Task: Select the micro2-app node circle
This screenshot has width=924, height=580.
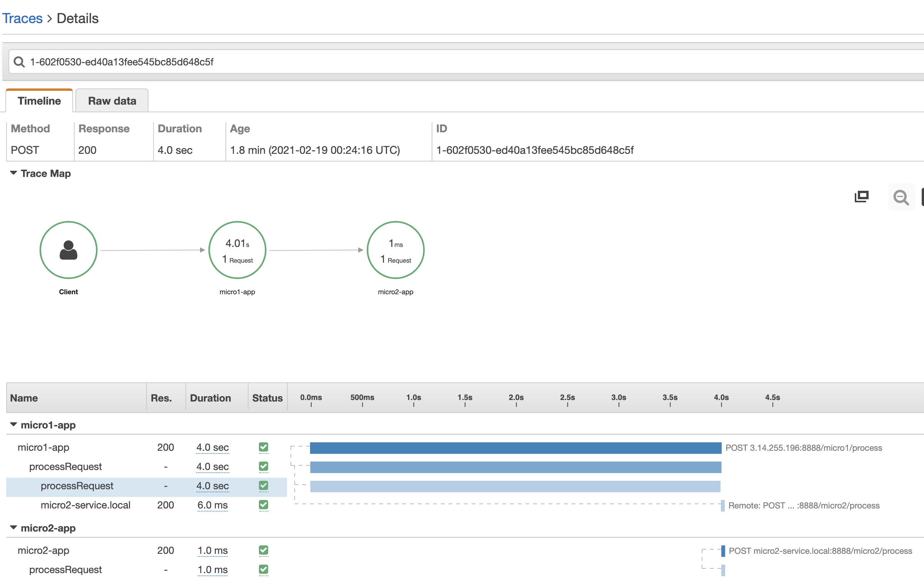Action: coord(395,250)
